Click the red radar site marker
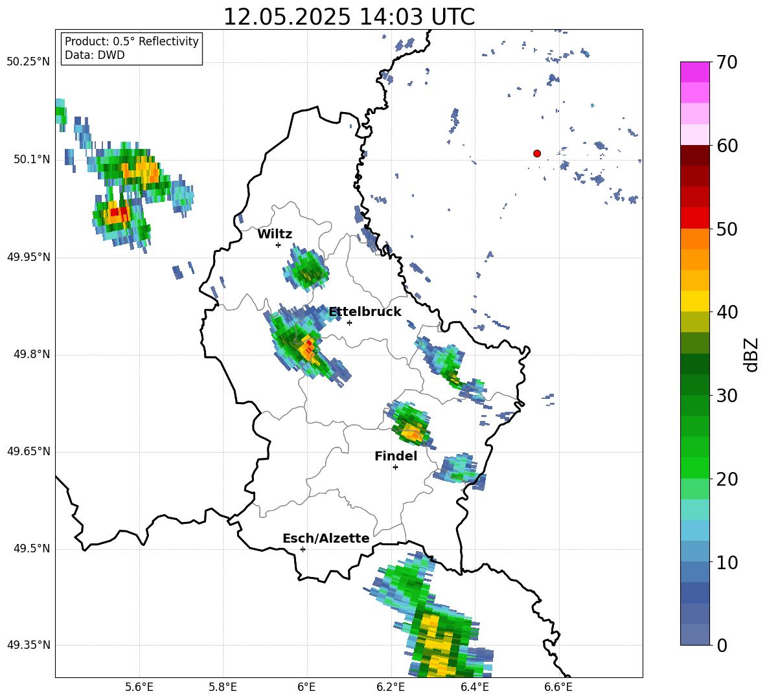Image resolution: width=767 pixels, height=700 pixels. [536, 153]
